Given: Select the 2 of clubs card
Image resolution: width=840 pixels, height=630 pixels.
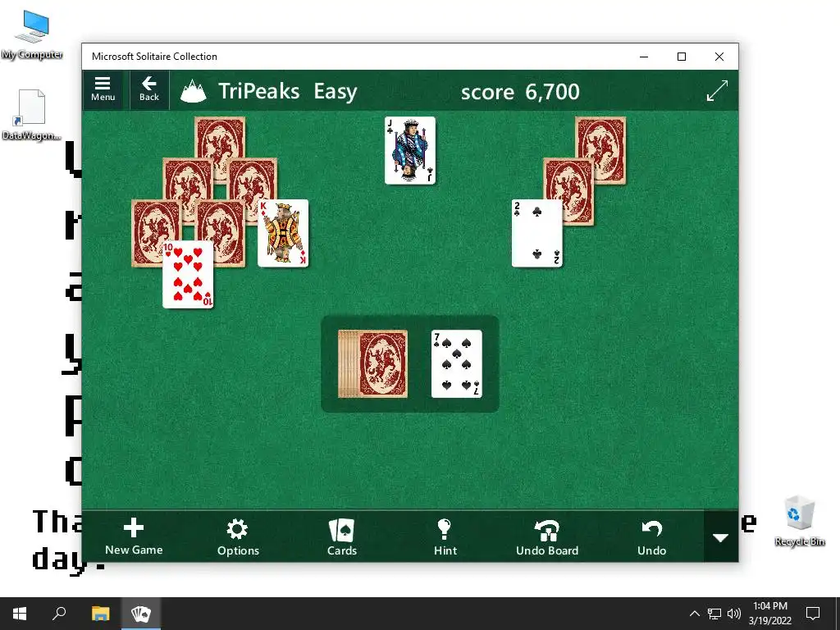Looking at the screenshot, I should (x=536, y=233).
